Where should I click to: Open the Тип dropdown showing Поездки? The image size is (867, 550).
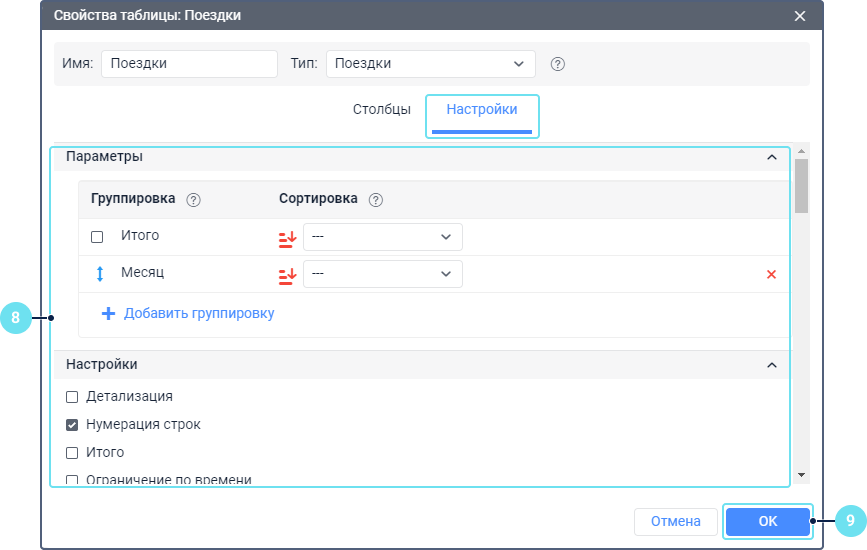pyautogui.click(x=430, y=64)
